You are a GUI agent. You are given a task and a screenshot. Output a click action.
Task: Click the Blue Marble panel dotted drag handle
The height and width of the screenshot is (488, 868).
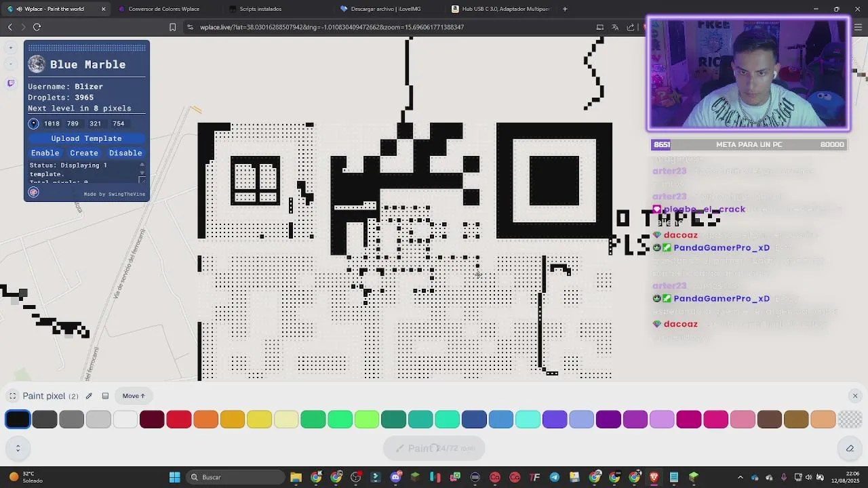tap(87, 47)
